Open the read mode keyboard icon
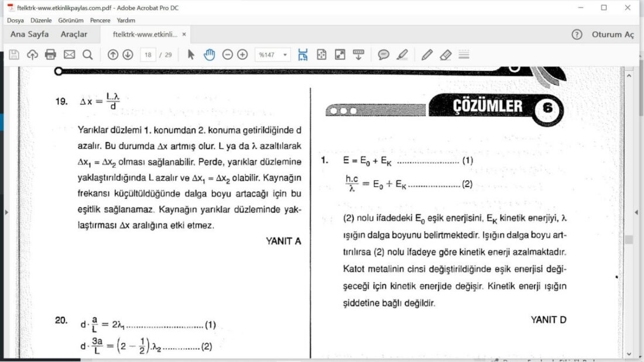Screen dimensions: 644x362 pyautogui.click(x=358, y=54)
